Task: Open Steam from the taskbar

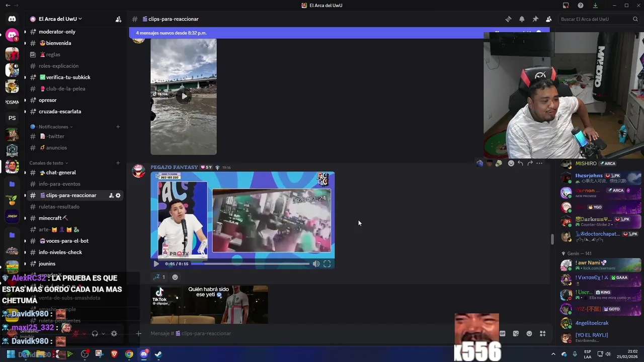Action: pyautogui.click(x=158, y=354)
